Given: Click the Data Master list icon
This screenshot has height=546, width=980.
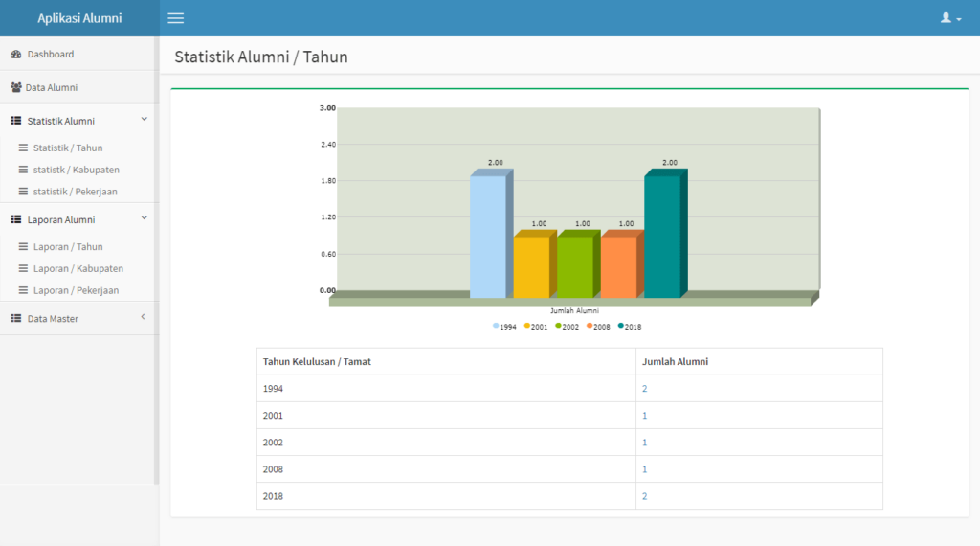Looking at the screenshot, I should pyautogui.click(x=16, y=318).
